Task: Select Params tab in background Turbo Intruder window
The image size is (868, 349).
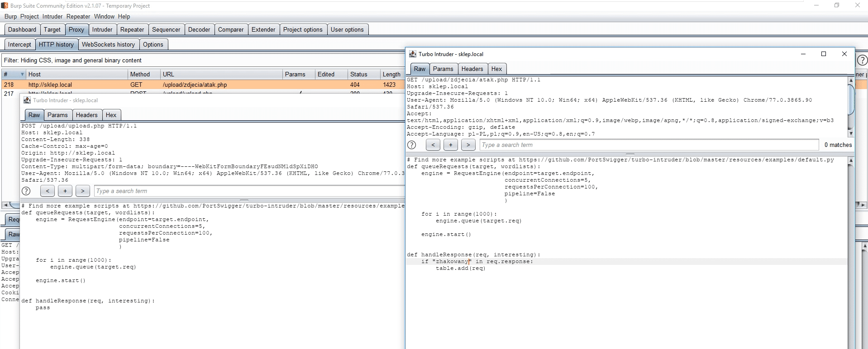Action: tap(57, 115)
